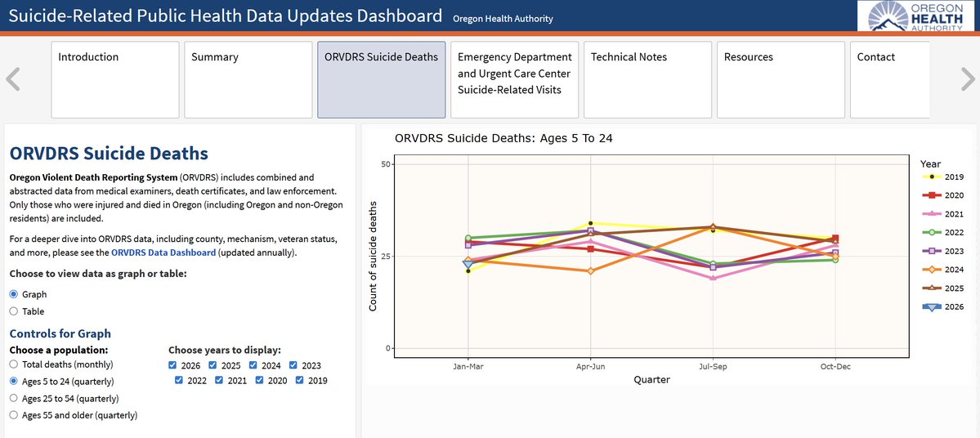Click the Jan-Mar axis label
Image resolution: width=980 pixels, height=438 pixels.
coord(468,367)
